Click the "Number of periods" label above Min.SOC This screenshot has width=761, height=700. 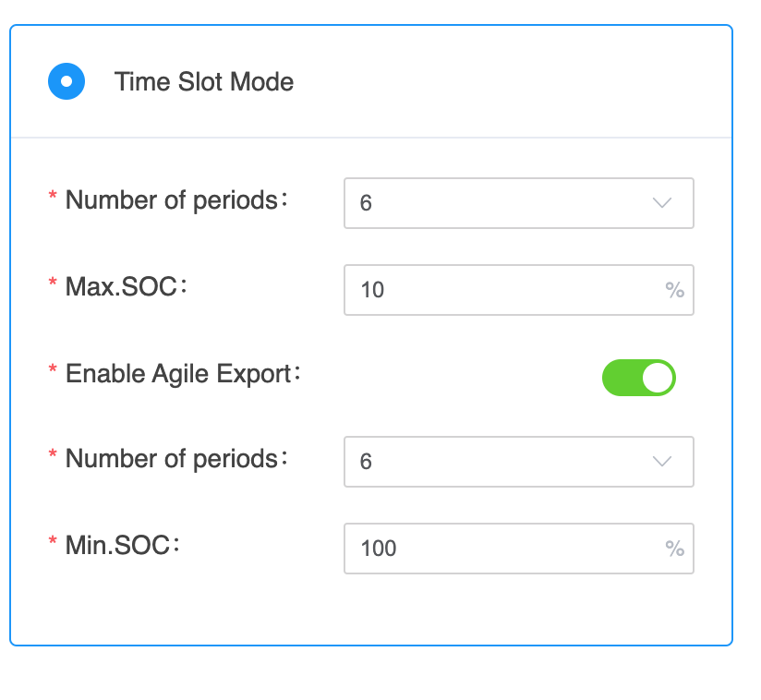point(172,459)
